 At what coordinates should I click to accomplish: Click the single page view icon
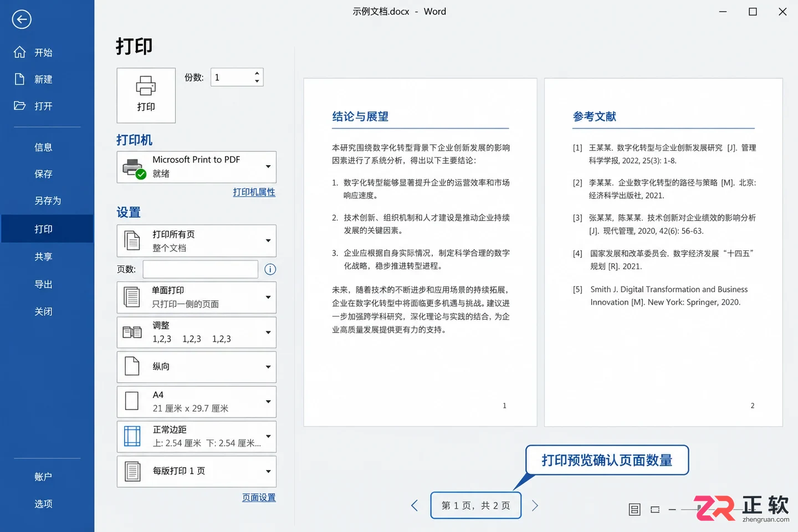[635, 509]
